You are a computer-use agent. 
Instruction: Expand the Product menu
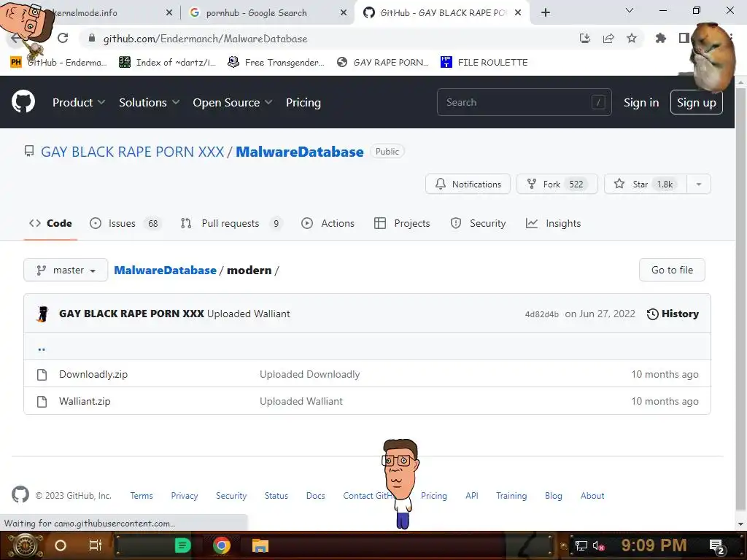point(79,102)
